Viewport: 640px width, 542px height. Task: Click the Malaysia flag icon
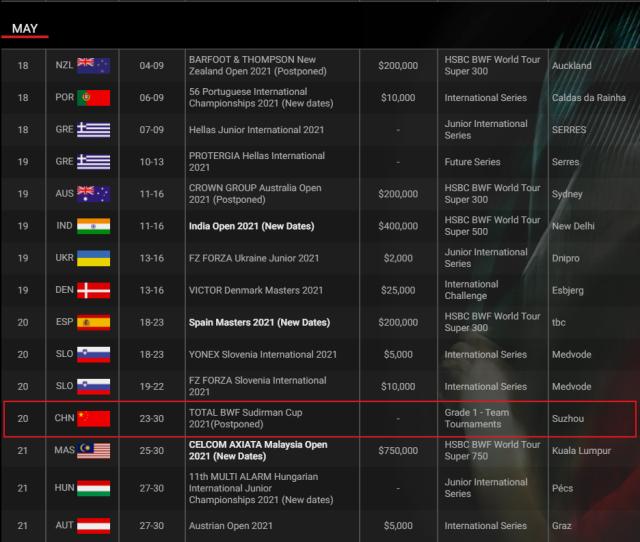[93, 451]
